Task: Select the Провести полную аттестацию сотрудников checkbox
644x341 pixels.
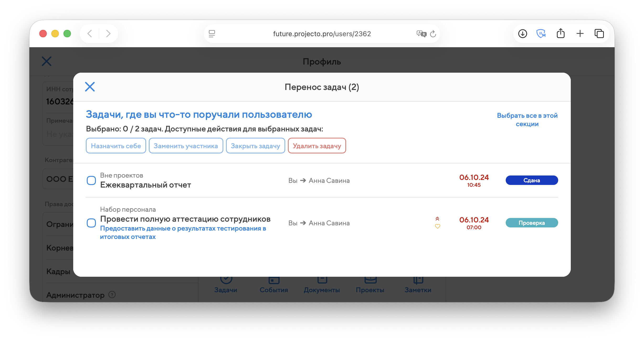Action: click(91, 223)
